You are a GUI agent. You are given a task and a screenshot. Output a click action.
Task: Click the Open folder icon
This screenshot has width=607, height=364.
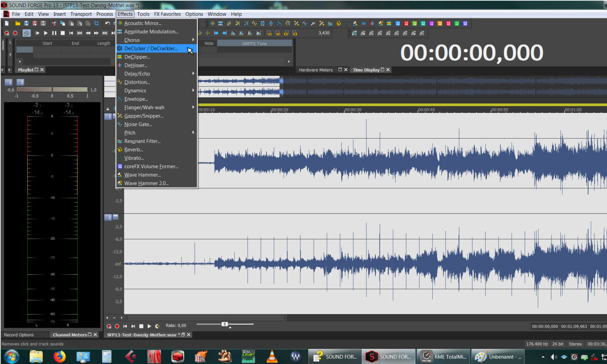(18, 23)
